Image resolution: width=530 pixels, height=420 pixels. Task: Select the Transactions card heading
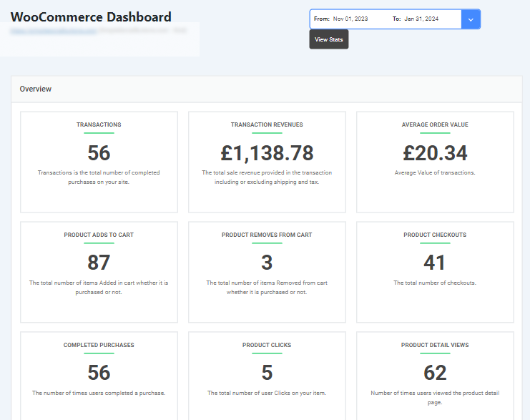(x=99, y=124)
